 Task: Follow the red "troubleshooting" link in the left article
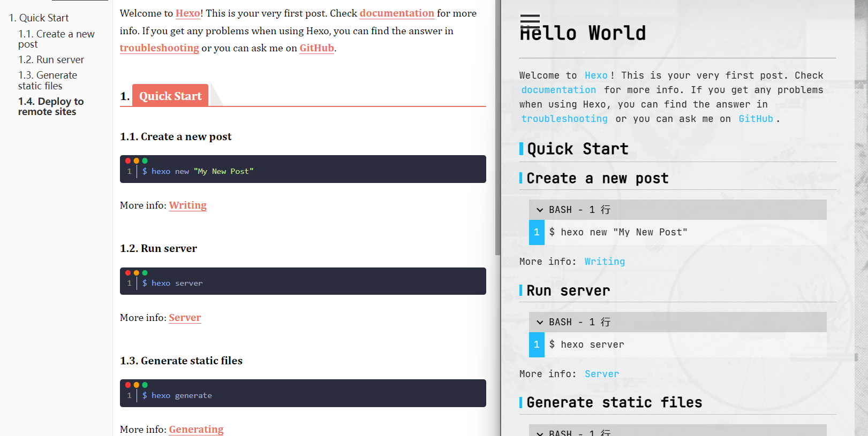[159, 48]
